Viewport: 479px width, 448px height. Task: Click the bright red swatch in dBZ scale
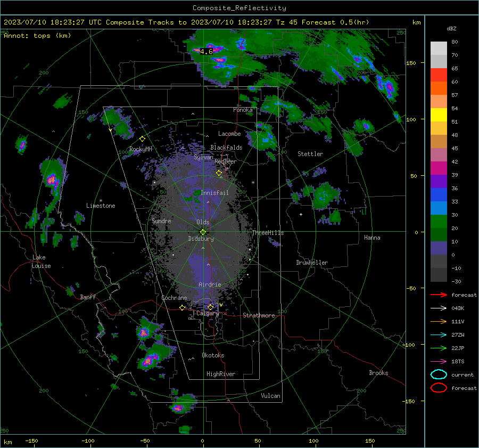[439, 75]
